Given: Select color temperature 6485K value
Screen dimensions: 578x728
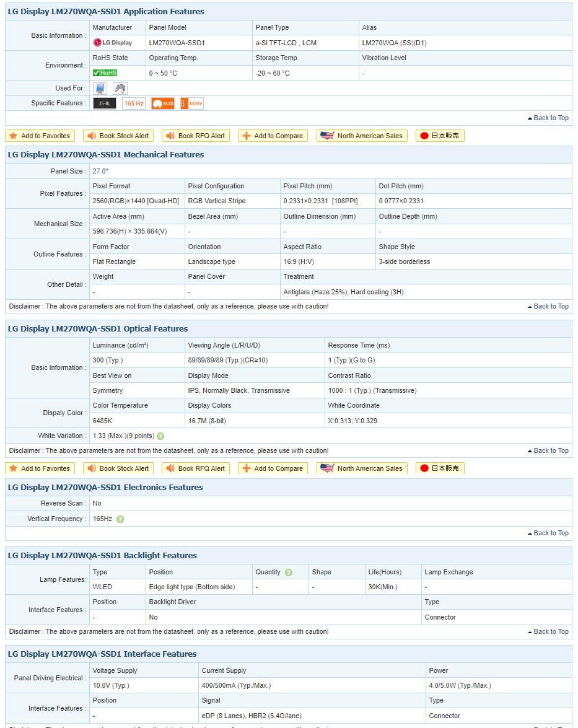Looking at the screenshot, I should coord(103,421).
